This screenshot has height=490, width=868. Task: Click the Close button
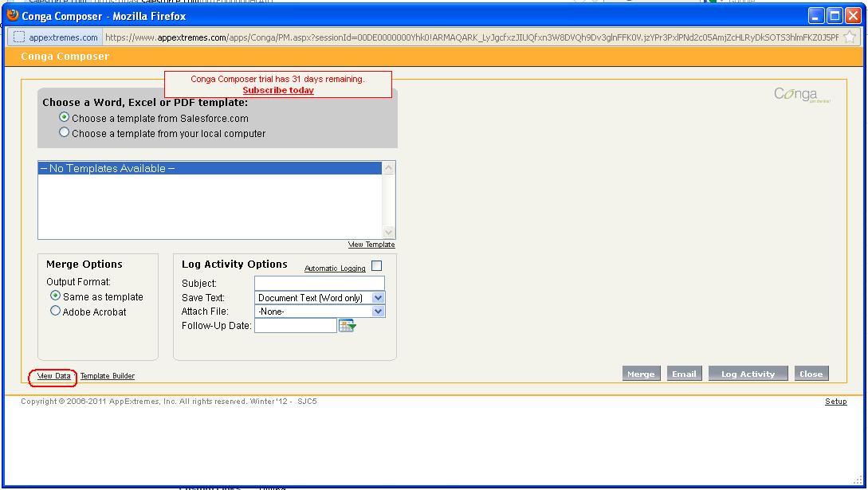(x=811, y=373)
